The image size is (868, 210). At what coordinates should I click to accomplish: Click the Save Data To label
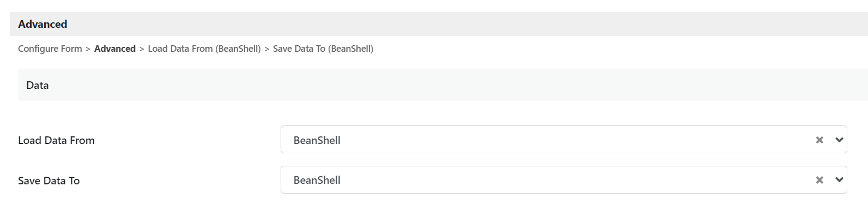[49, 181]
